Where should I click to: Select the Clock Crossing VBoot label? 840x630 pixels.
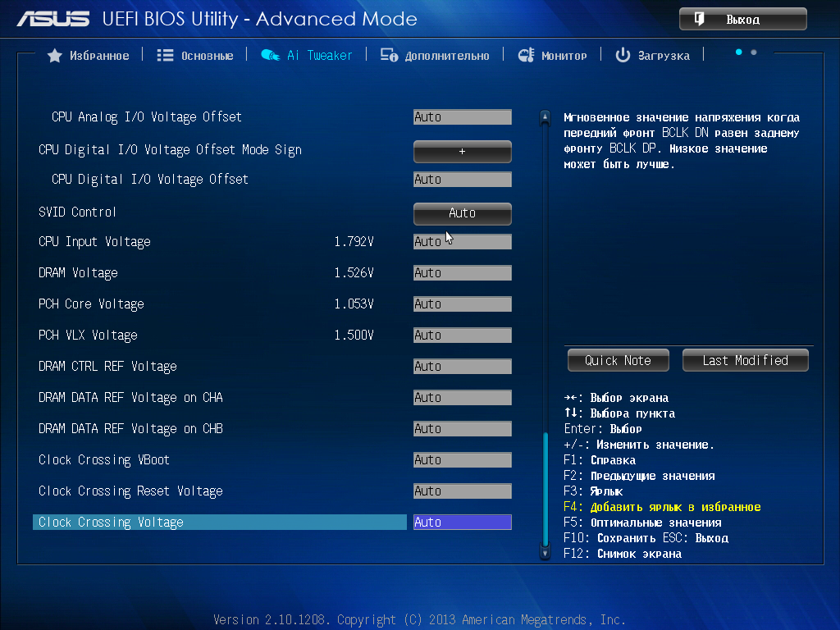[x=104, y=460]
